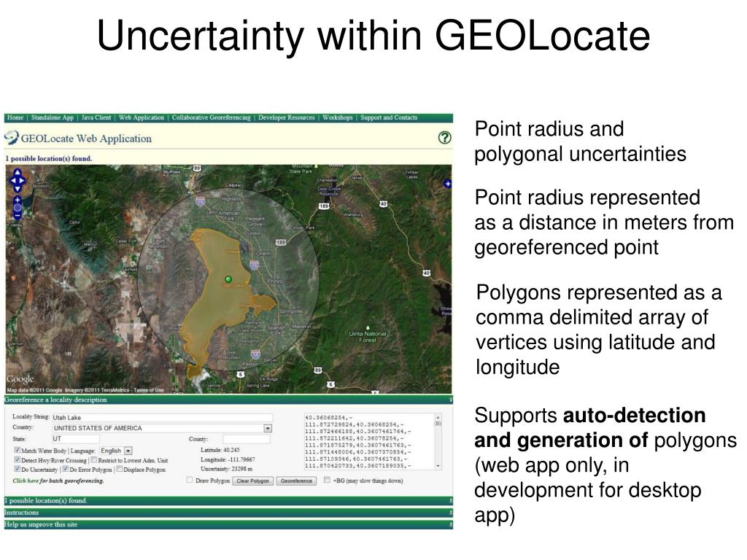The width and height of the screenshot is (747, 560).
Task: Pan the map up with arrow control
Action: pos(18,173)
